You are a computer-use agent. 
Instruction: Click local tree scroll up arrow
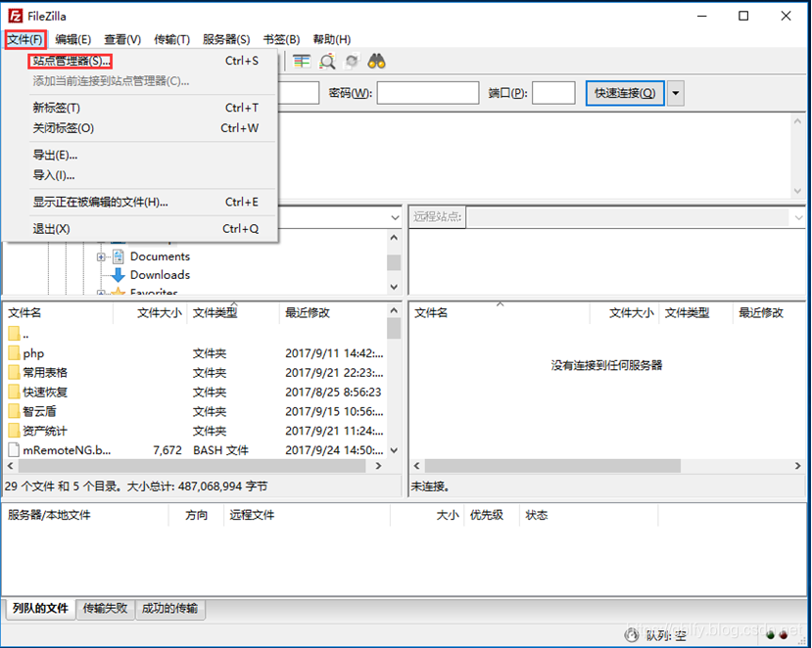click(x=394, y=238)
